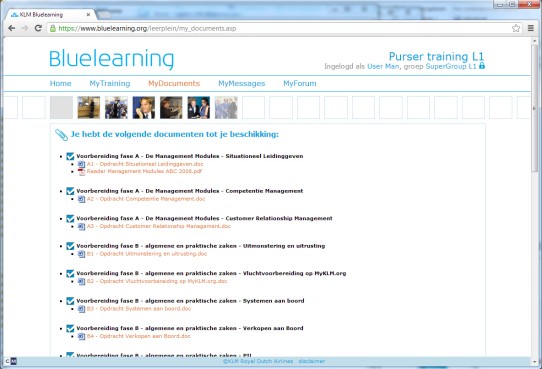The height and width of the screenshot is (369, 542).
Task: Open the Chrome menu hamburger icon
Action: pos(531,28)
